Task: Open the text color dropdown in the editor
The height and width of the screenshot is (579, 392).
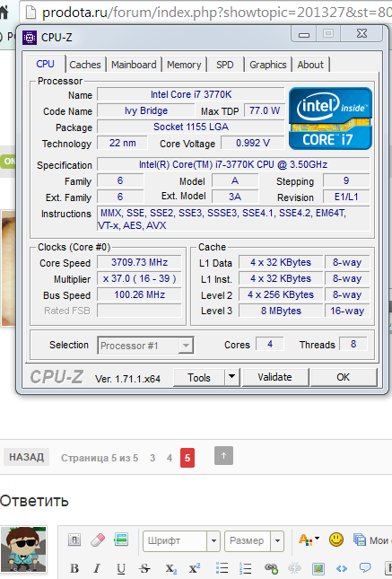Action: [x=309, y=540]
